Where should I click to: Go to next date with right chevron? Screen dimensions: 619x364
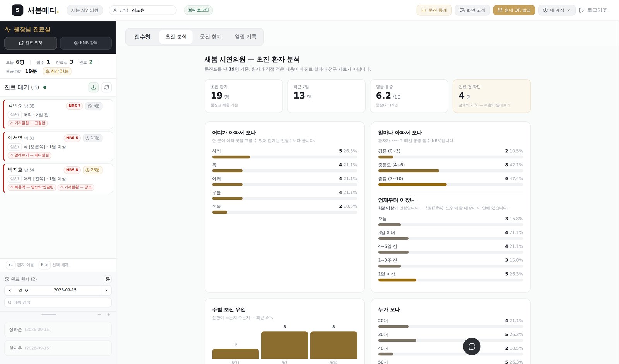pyautogui.click(x=106, y=291)
